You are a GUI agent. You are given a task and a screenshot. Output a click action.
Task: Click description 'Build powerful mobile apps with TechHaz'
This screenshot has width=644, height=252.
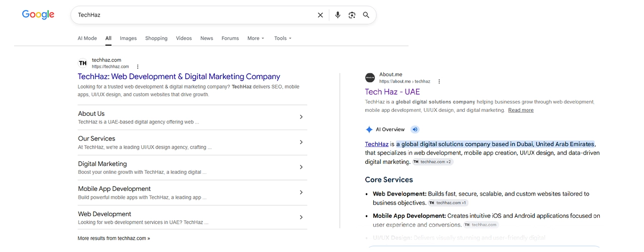tap(125, 198)
